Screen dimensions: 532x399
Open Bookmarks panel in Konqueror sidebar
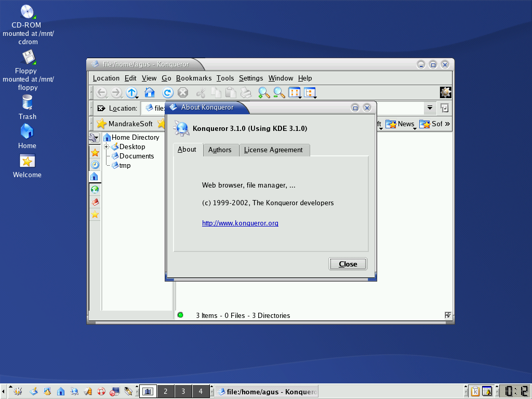pyautogui.click(x=95, y=153)
